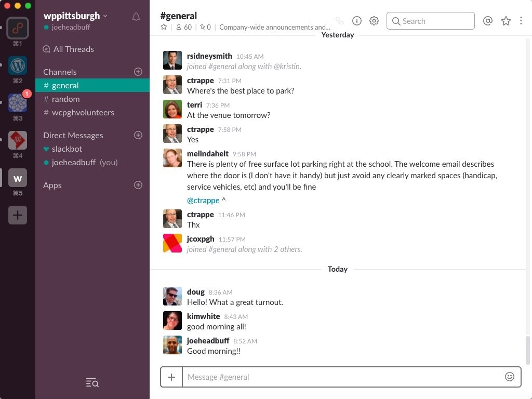
Task: Click into the Search field
Action: tap(431, 21)
